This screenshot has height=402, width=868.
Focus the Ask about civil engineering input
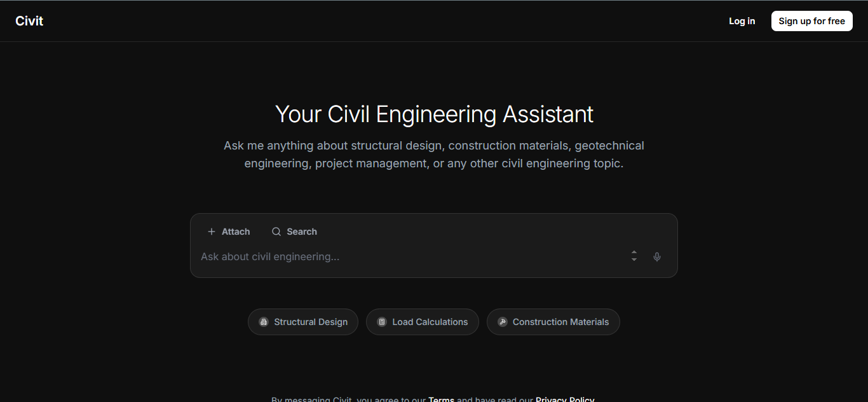tap(410, 256)
